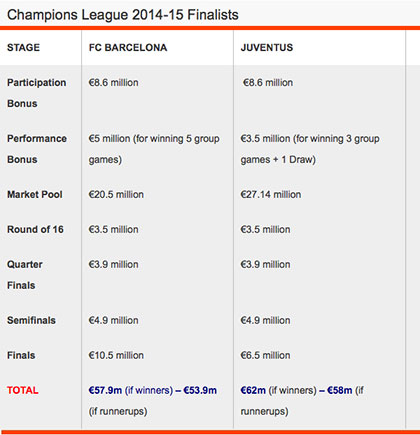Select the STAGE column header
Screen dimensions: 420x435
tap(23, 47)
